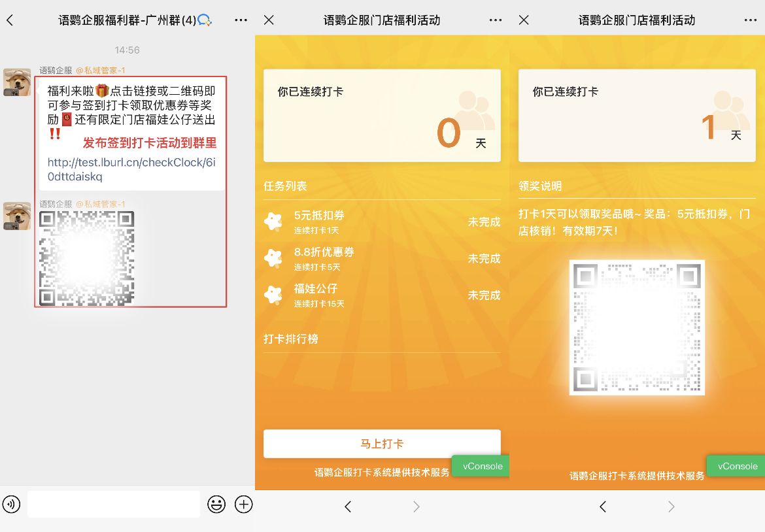Tap the QR code image in the chat
765x532 pixels.
87,258
